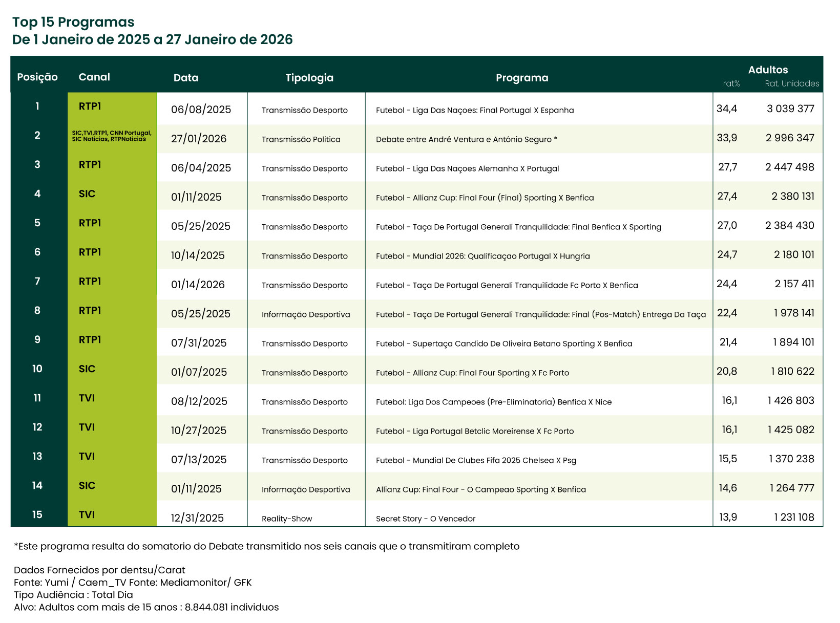Click the 34,4 rating percentage value
The image size is (840, 623).
coord(727,109)
